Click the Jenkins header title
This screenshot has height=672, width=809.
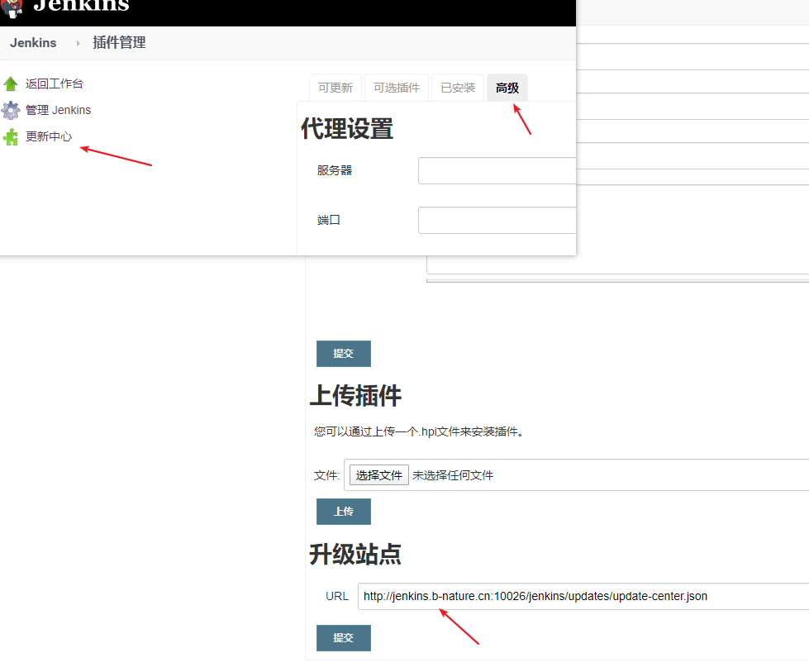pyautogui.click(x=81, y=6)
